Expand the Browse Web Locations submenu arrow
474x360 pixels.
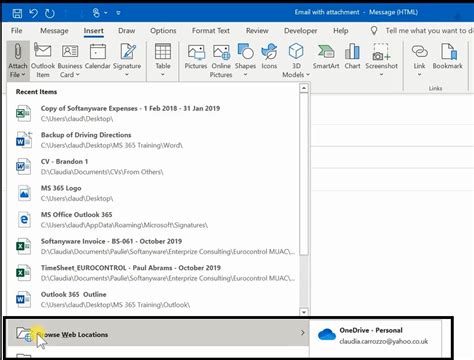302,333
